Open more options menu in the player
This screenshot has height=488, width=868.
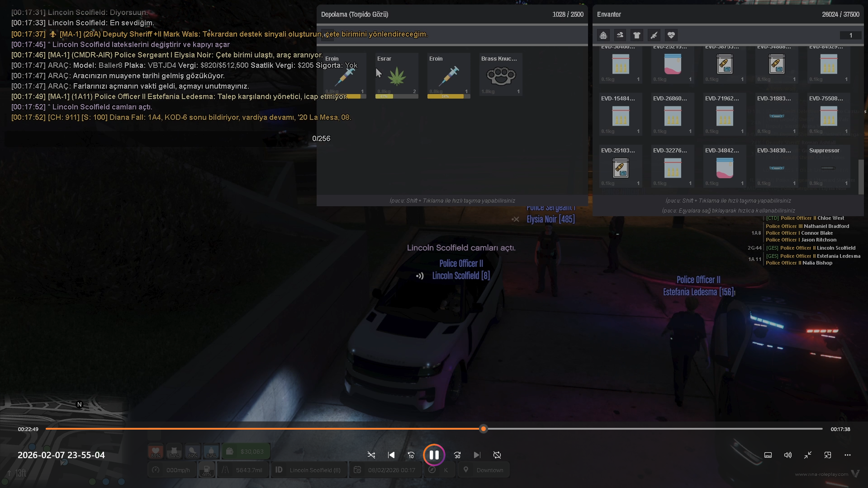[848, 455]
